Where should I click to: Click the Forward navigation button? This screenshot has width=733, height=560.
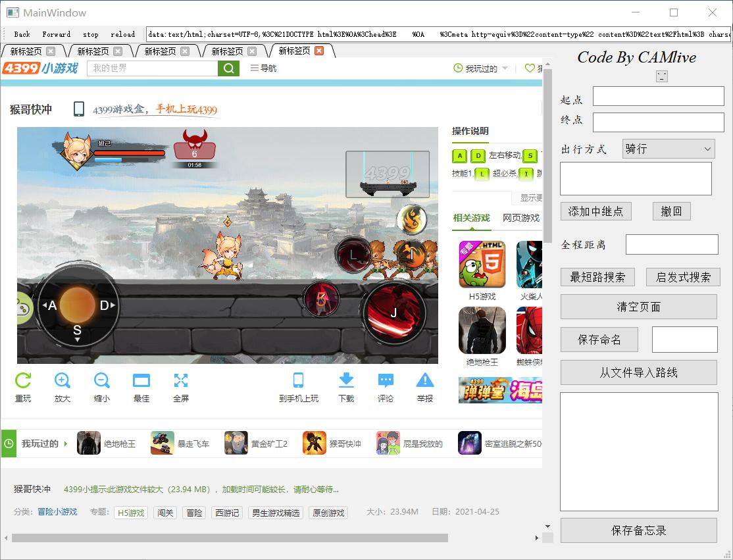[x=57, y=34]
